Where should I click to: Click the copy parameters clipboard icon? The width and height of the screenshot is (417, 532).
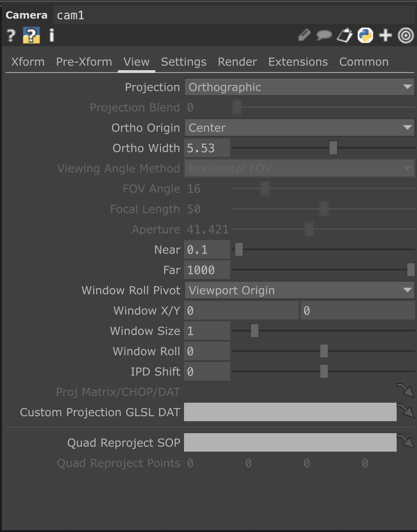click(x=344, y=36)
